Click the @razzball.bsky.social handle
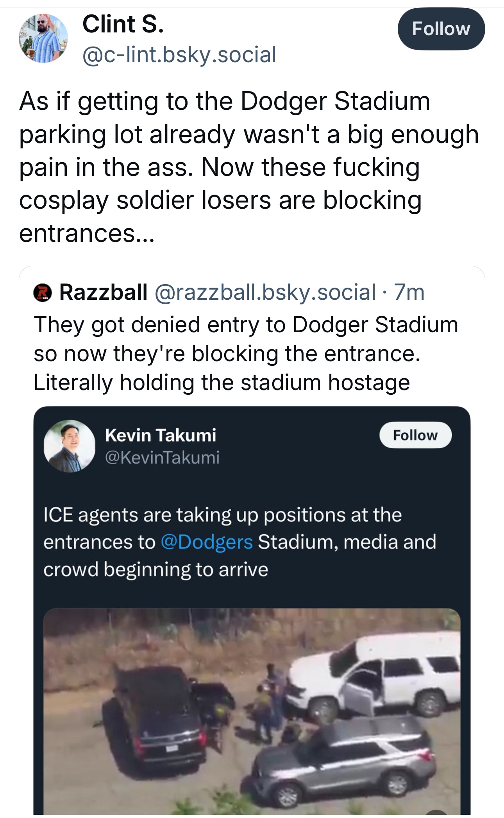This screenshot has height=818, width=504. [265, 292]
